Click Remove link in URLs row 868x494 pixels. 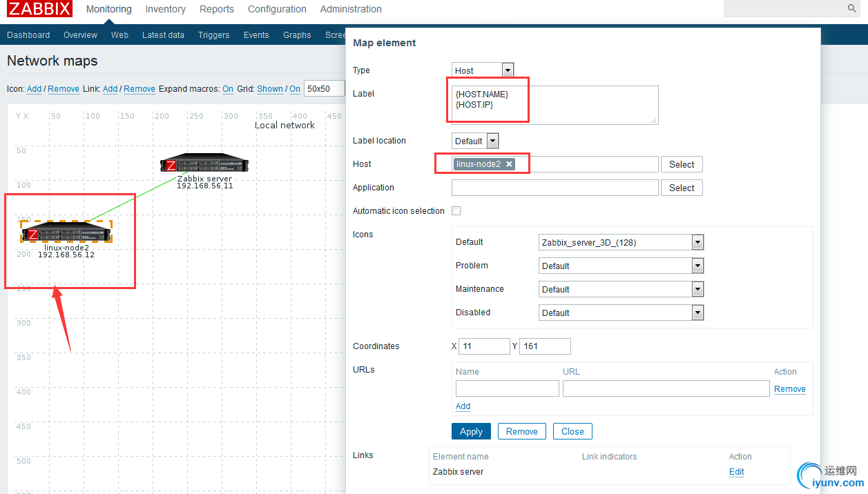[790, 389]
